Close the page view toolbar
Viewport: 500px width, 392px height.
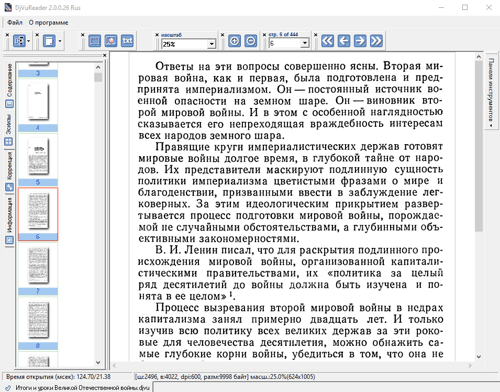(37, 34)
